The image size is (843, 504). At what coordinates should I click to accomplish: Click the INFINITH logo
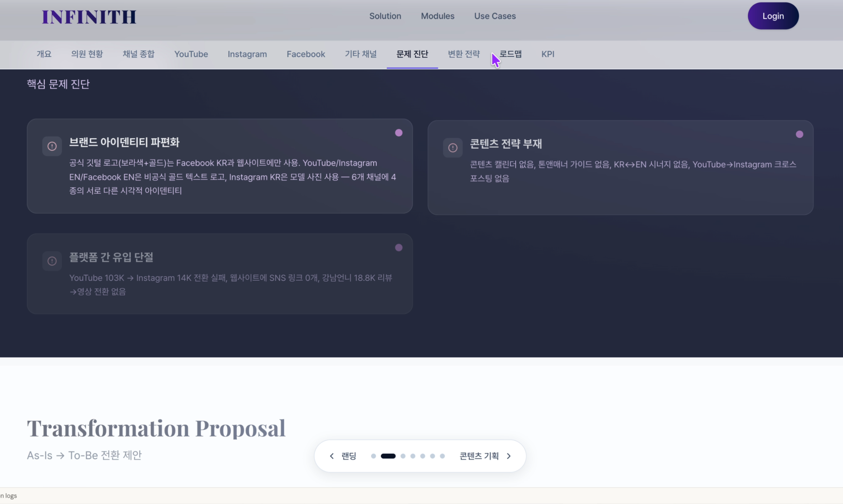[x=89, y=17]
